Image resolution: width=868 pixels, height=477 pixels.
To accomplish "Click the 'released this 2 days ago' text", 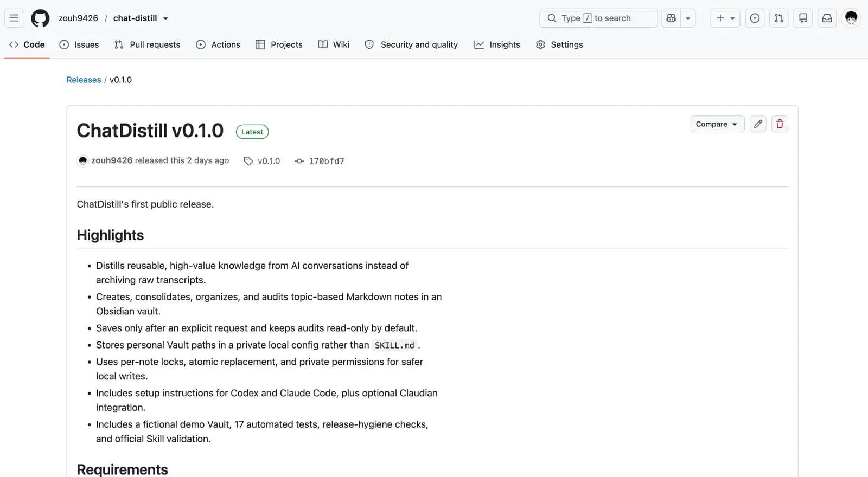I will point(182,160).
